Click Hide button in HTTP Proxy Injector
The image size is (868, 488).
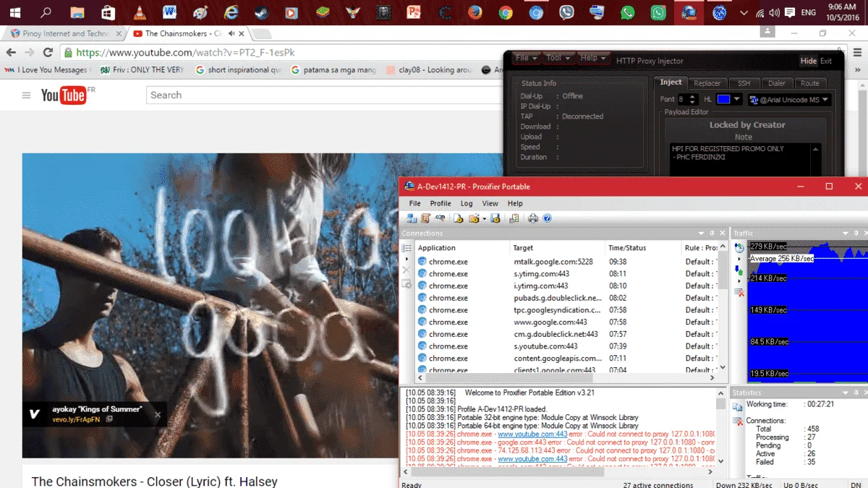point(808,61)
